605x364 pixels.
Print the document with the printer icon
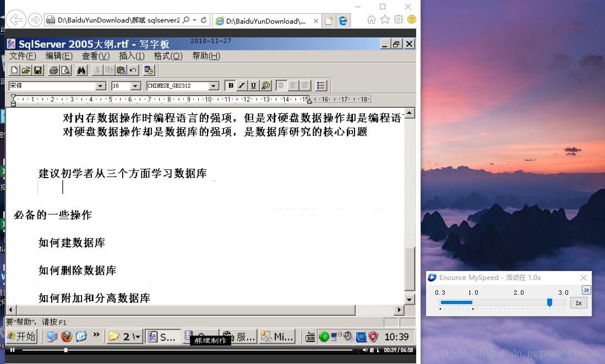click(x=53, y=70)
